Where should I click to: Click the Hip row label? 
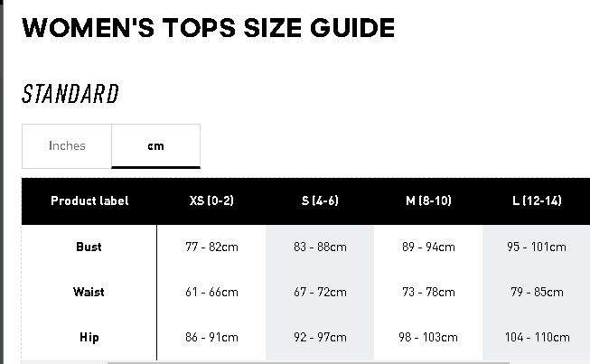click(x=89, y=337)
